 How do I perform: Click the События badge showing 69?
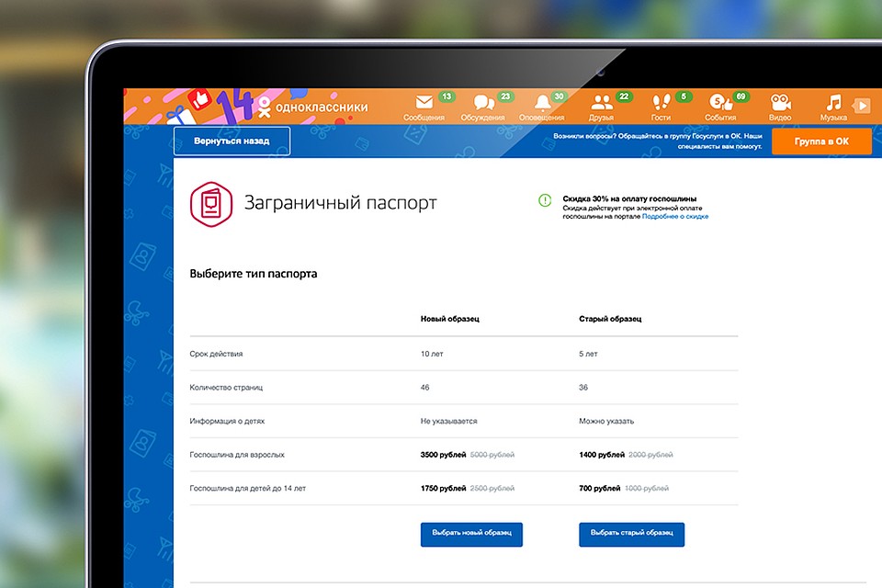click(x=741, y=96)
